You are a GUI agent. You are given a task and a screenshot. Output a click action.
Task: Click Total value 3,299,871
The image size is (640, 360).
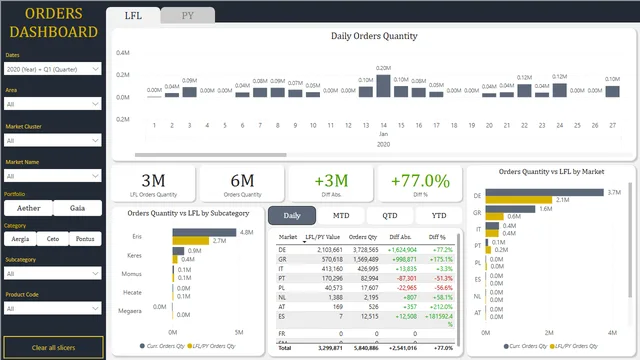point(330,348)
